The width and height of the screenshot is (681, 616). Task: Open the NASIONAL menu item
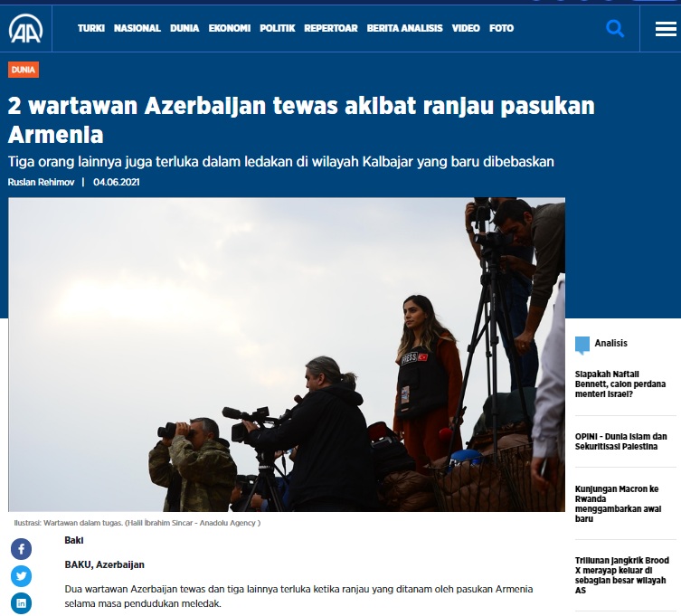click(x=137, y=28)
